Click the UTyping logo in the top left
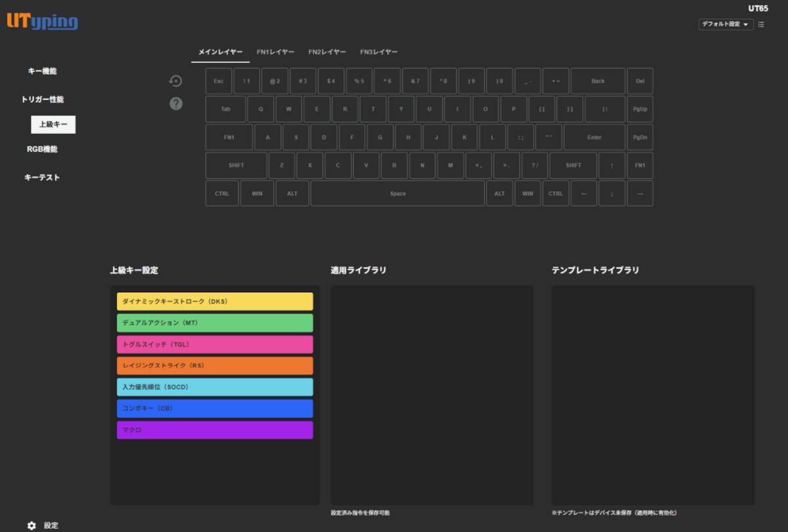This screenshot has height=532, width=788. click(x=41, y=21)
